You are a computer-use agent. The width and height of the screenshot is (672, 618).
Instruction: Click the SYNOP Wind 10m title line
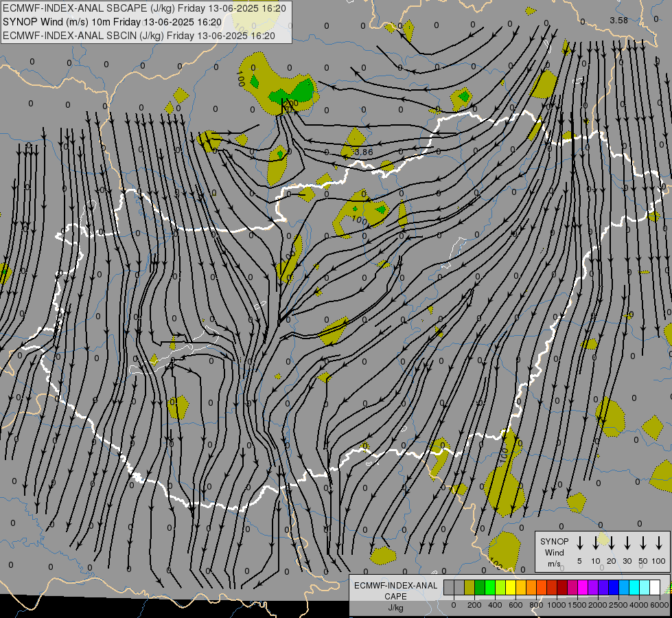112,22
